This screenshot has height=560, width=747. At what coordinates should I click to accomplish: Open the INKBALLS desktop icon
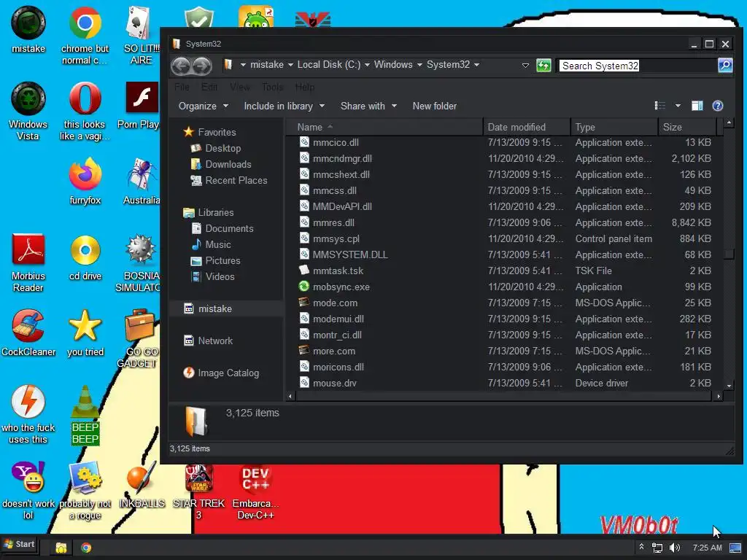click(142, 484)
